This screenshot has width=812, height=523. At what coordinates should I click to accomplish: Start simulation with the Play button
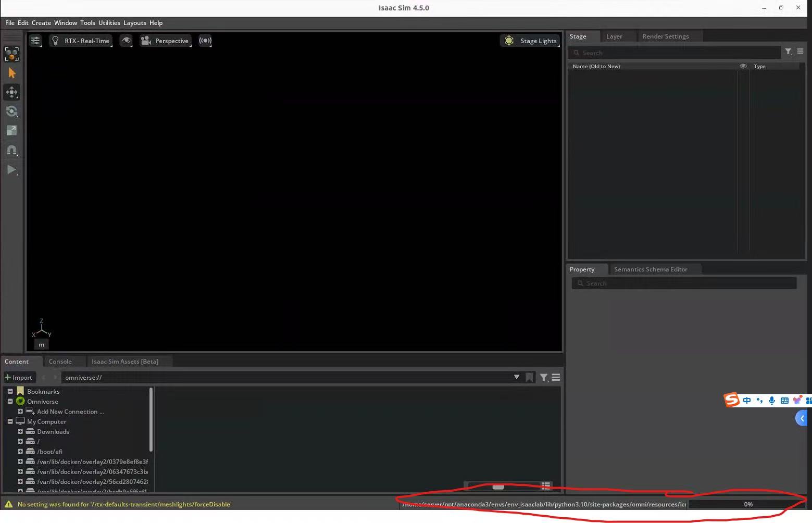coord(11,169)
